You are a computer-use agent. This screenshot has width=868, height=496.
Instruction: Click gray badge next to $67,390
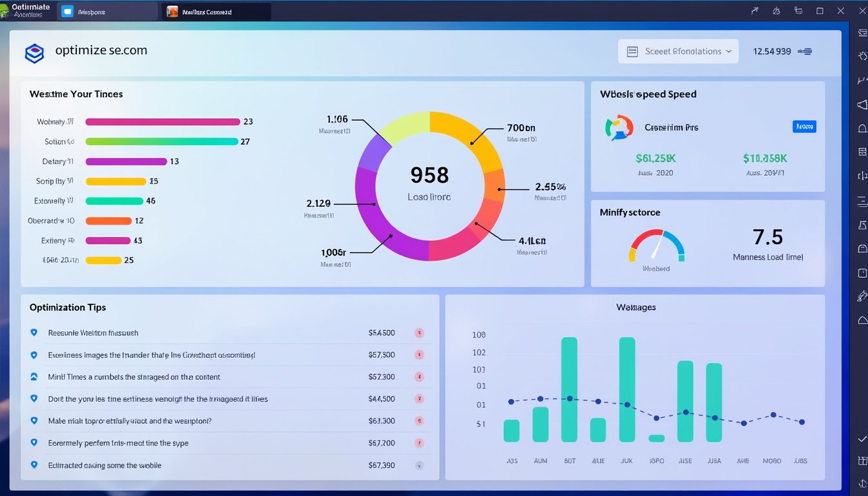click(x=419, y=465)
